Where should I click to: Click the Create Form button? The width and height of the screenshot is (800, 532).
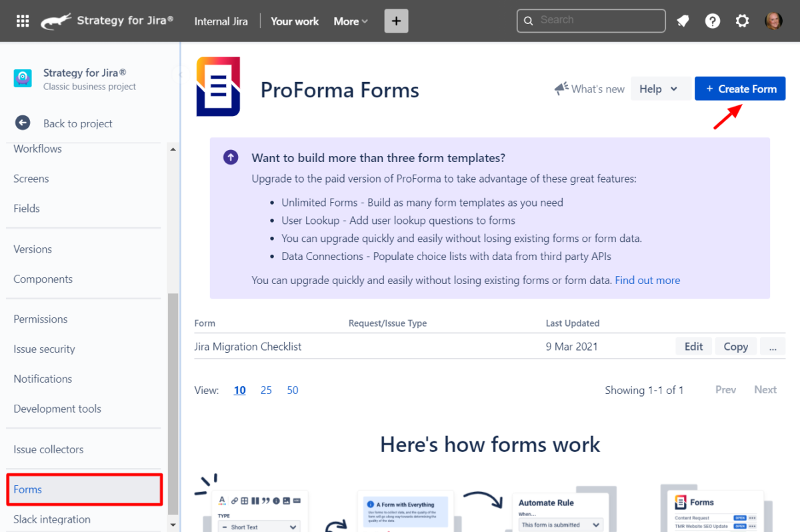740,88
